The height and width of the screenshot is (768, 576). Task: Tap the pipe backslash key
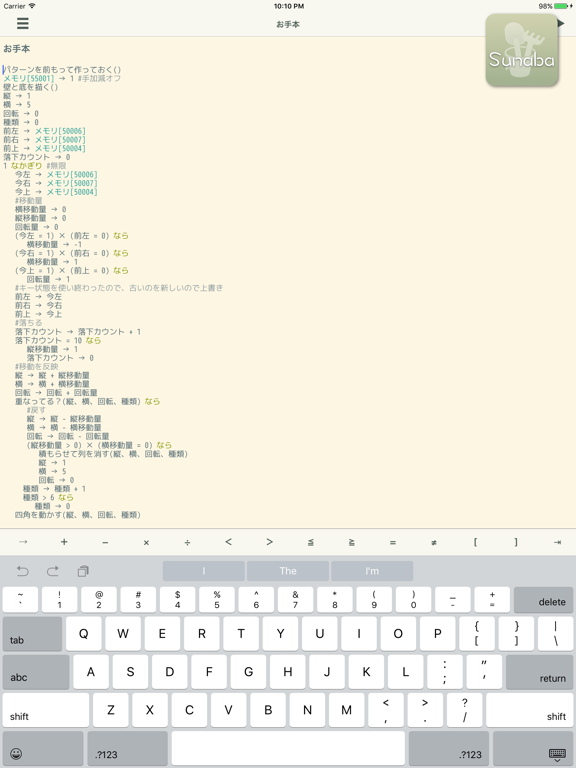coord(555,634)
